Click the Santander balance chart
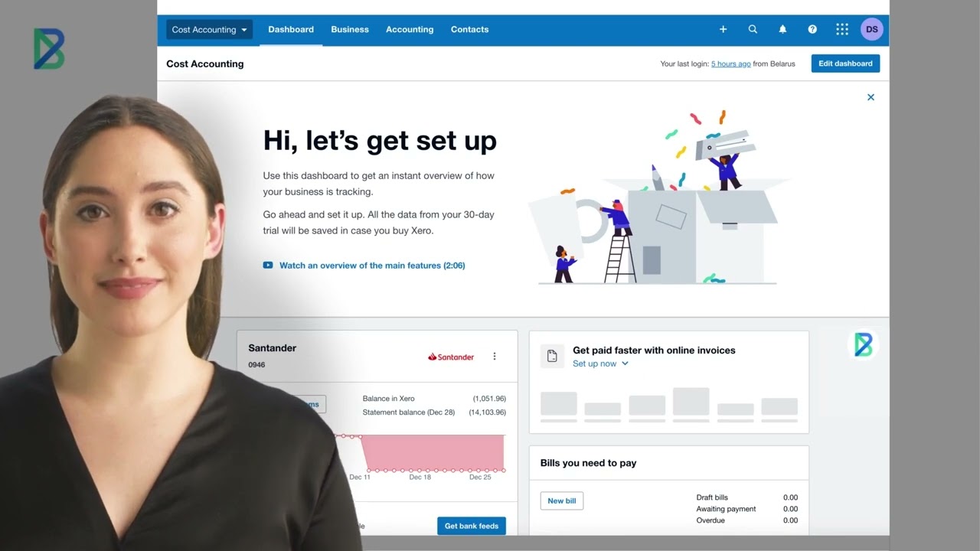Viewport: 980px width, 551px height. click(420, 452)
